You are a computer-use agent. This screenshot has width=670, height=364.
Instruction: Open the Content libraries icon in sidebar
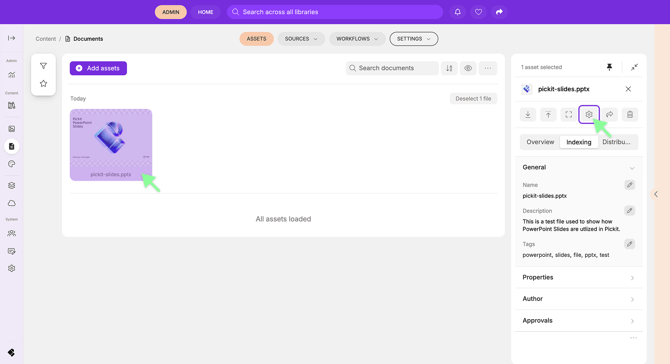(x=12, y=106)
